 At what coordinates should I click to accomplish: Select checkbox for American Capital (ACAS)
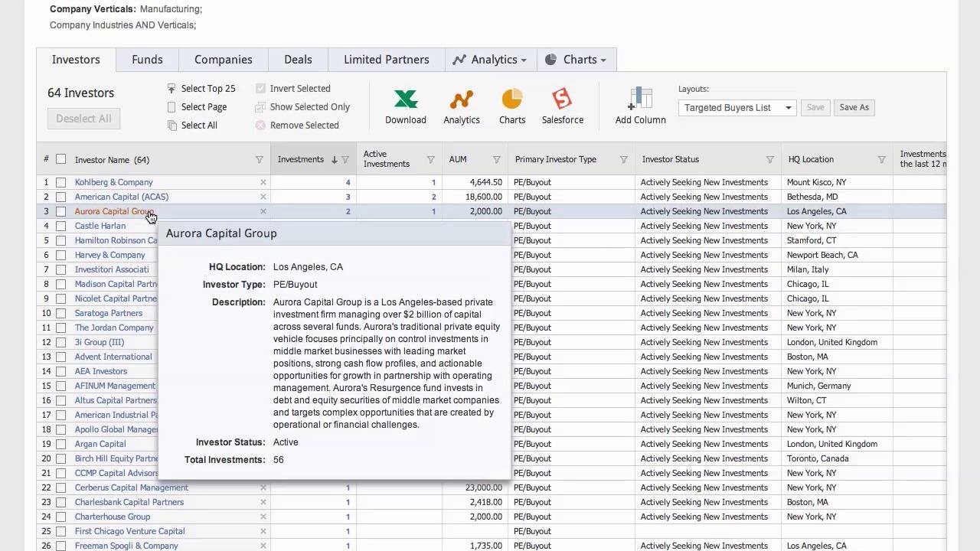[60, 197]
